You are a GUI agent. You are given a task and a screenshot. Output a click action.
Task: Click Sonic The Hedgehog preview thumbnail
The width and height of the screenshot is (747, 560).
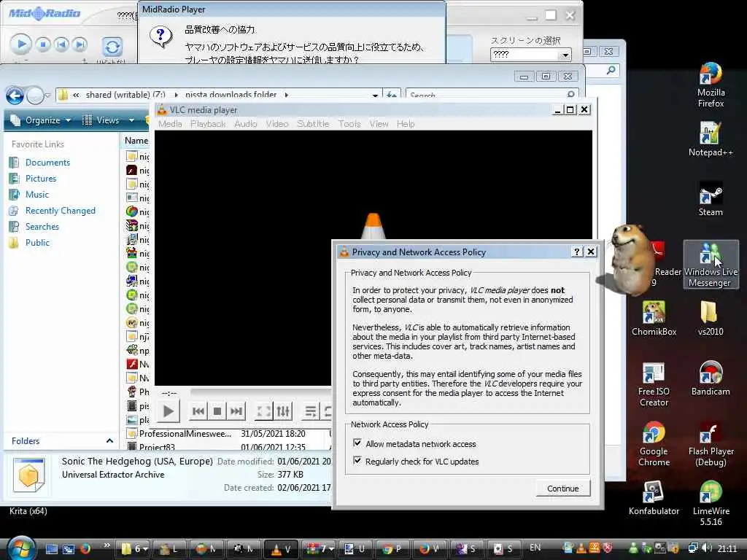28,475
